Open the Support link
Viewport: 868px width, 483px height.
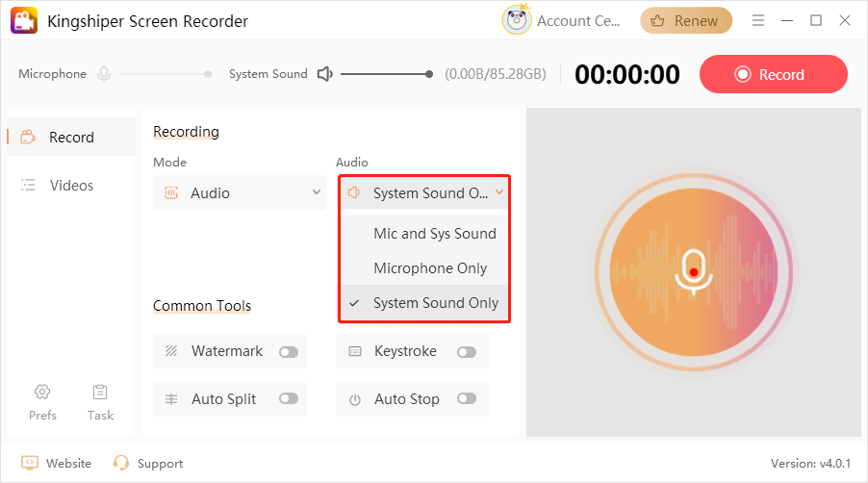(x=160, y=464)
